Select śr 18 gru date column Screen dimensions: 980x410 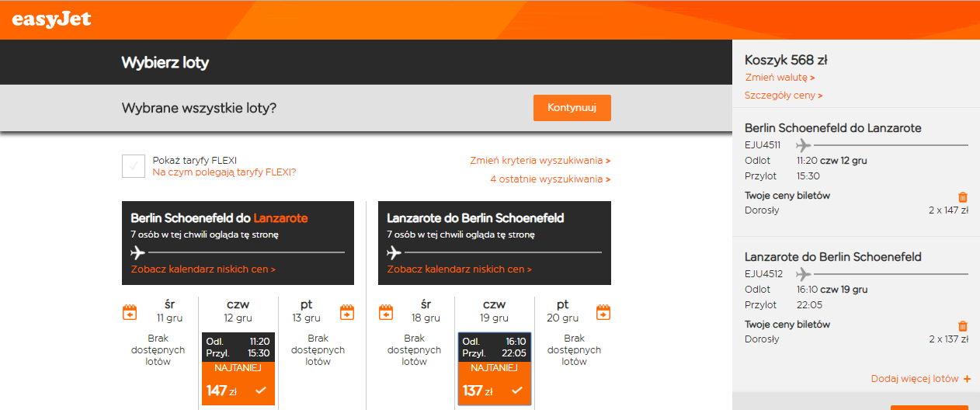coord(426,311)
